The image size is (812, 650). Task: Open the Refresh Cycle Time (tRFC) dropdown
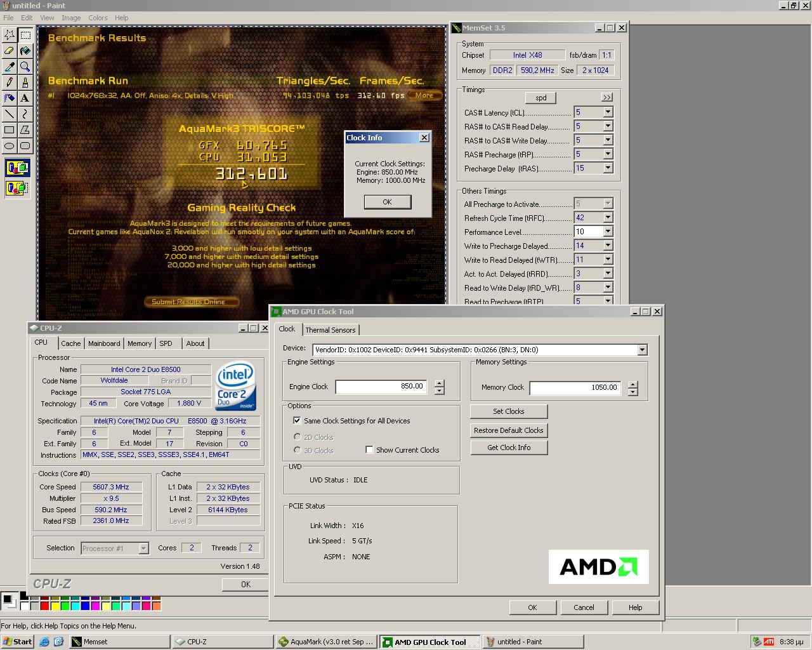pos(608,218)
